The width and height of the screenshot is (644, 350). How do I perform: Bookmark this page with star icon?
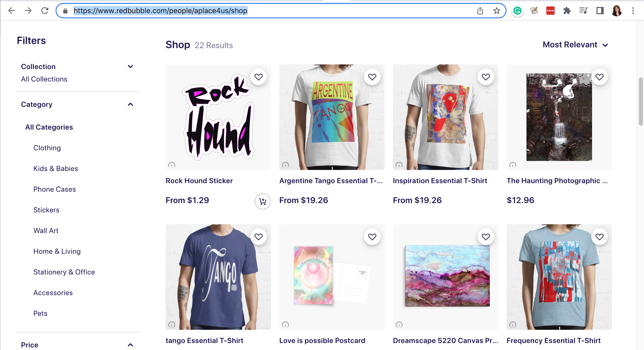496,11
